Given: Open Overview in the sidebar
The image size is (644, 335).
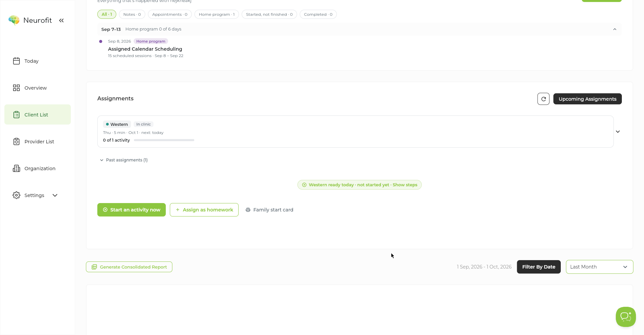Looking at the screenshot, I should point(38,88).
